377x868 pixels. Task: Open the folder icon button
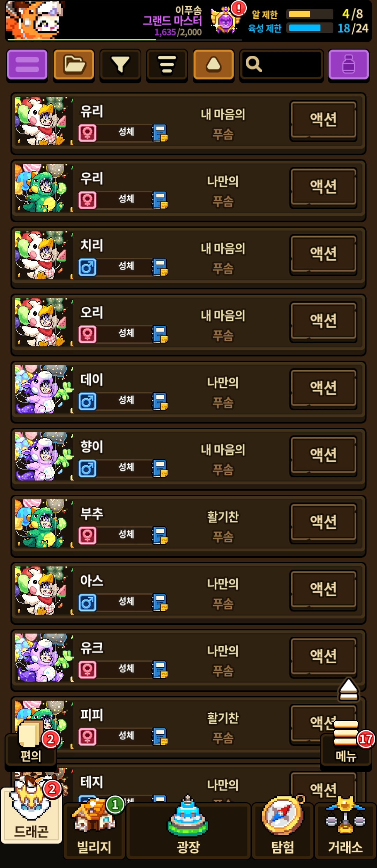[x=74, y=65]
